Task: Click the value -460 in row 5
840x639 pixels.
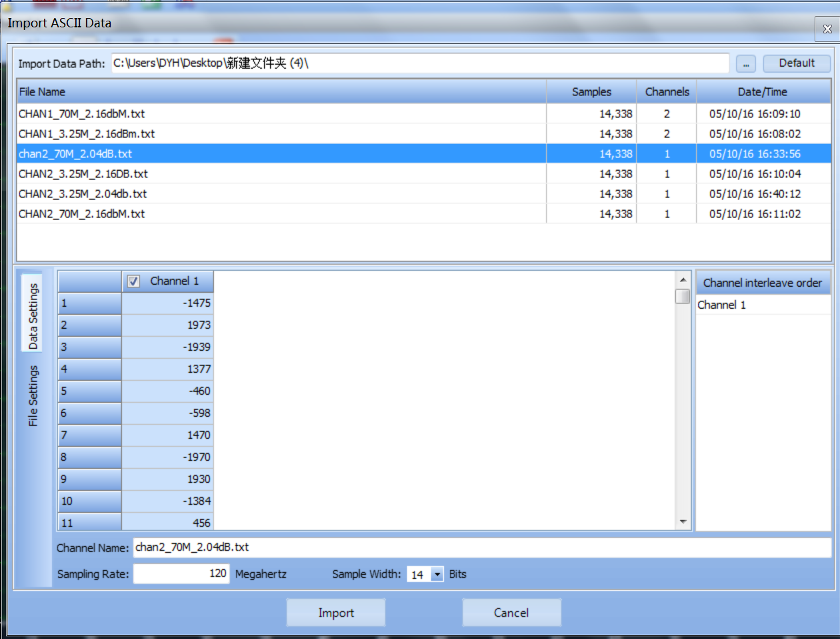Action: (168, 392)
